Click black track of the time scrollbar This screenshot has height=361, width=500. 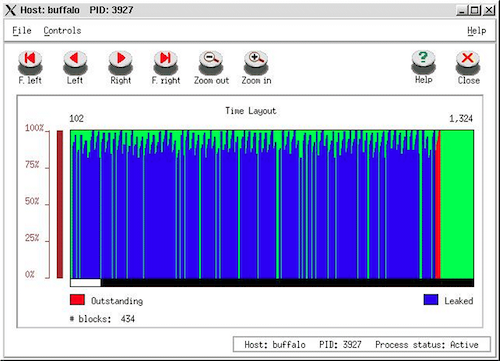287,283
